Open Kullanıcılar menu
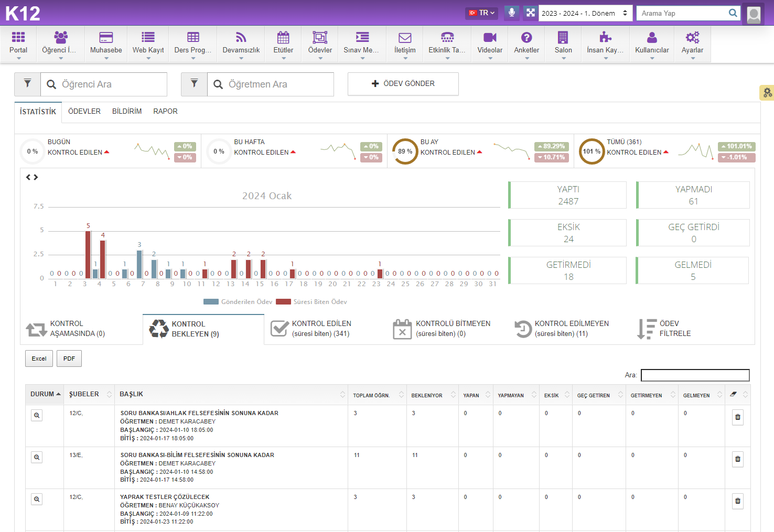The height and width of the screenshot is (532, 774). (x=652, y=44)
